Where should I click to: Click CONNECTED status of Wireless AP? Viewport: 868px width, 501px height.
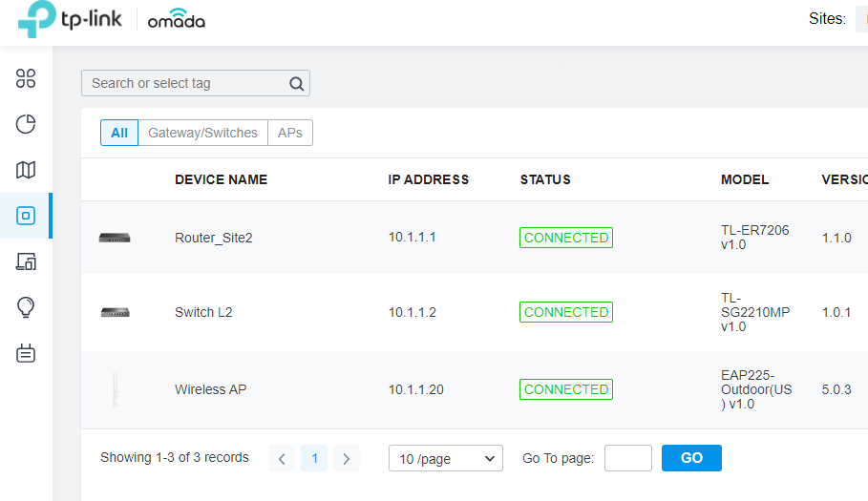click(565, 389)
